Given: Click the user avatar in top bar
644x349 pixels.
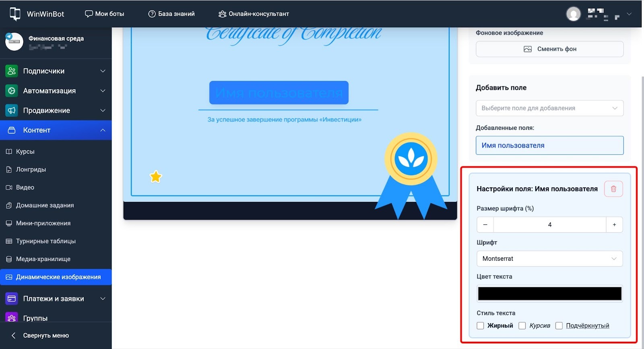Looking at the screenshot, I should [573, 14].
